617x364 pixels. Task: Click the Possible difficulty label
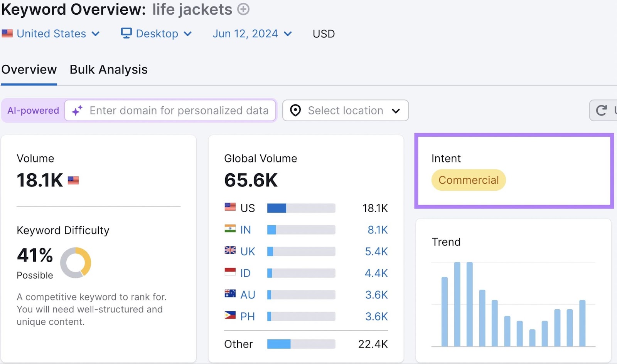tap(35, 275)
